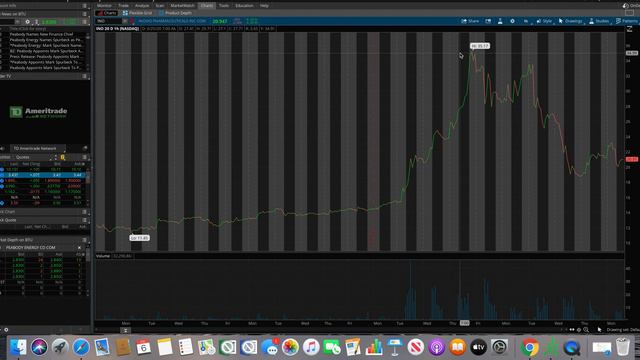Open the Education tab
This screenshot has width=640, height=360.
pyautogui.click(x=244, y=6)
